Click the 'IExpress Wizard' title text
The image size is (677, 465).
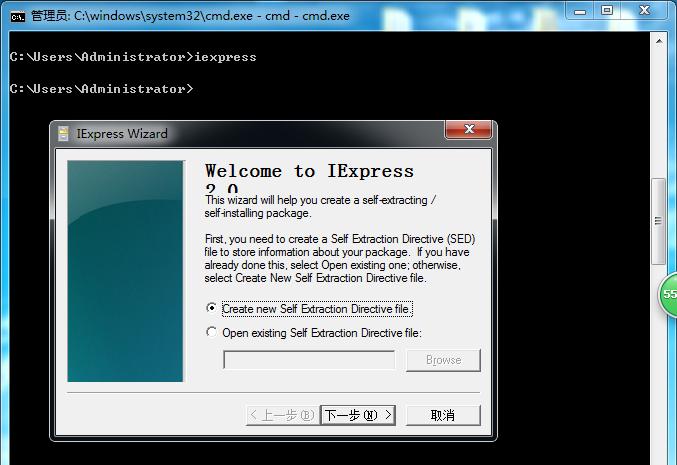pyautogui.click(x=122, y=134)
